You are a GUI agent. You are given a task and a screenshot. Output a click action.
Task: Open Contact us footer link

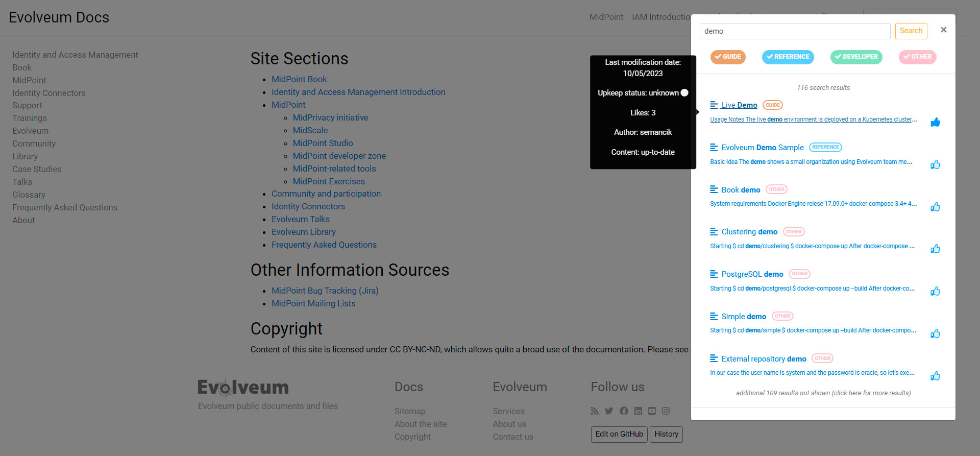[513, 437]
